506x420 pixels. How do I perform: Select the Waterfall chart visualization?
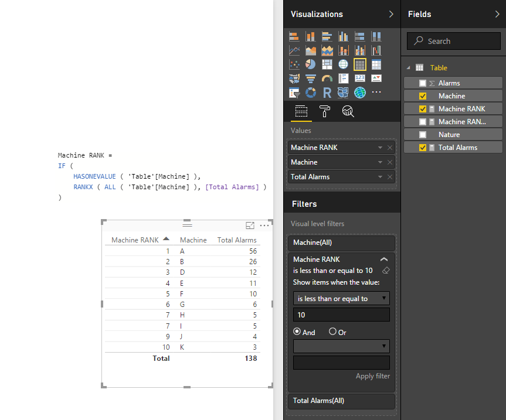point(376,50)
